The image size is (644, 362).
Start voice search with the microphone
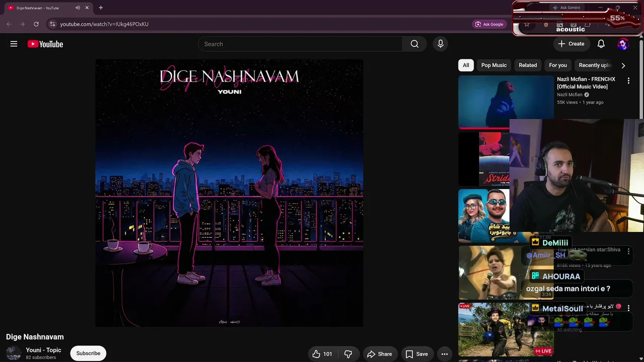click(x=440, y=44)
